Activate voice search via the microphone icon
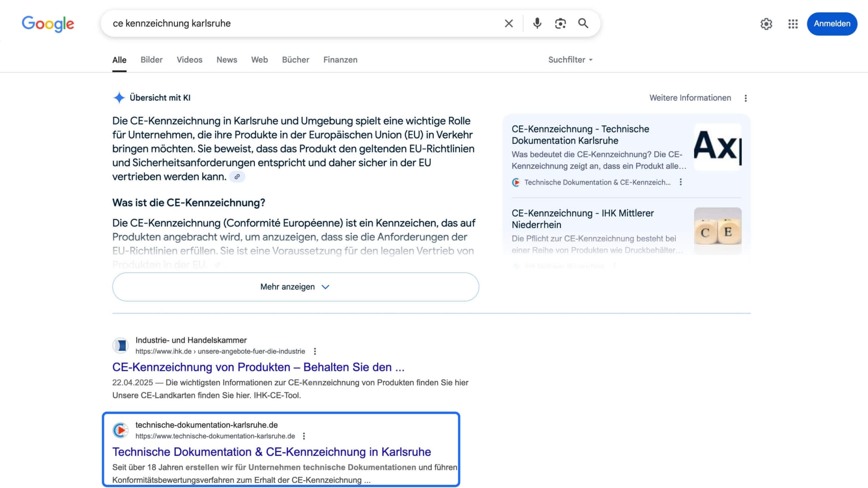The width and height of the screenshot is (868, 488). (537, 23)
